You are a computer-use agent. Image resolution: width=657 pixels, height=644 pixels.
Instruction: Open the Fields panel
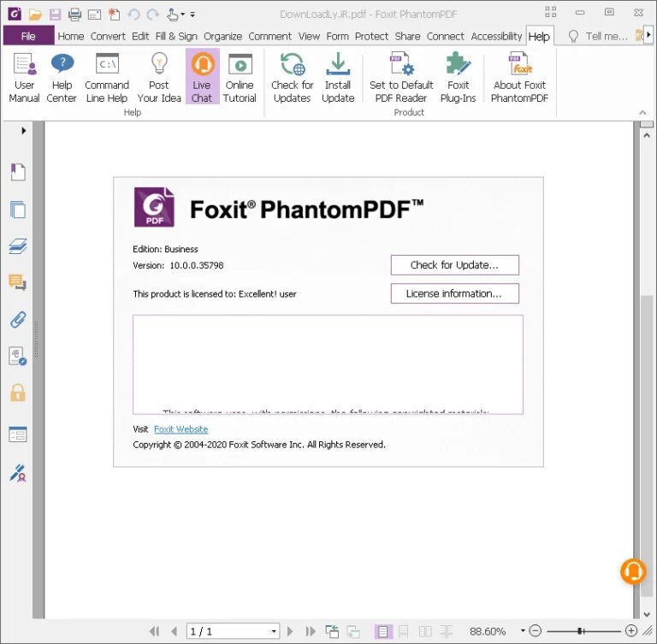[18, 434]
